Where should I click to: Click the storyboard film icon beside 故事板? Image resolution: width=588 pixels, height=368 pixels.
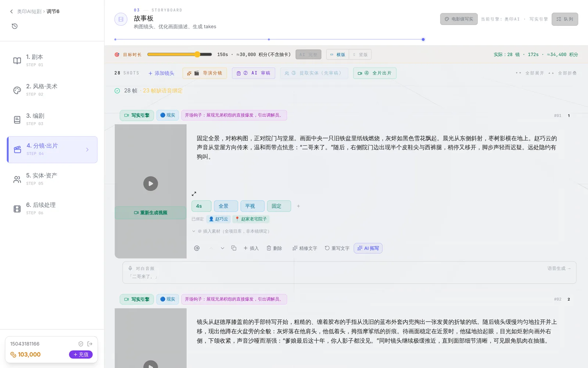click(121, 19)
